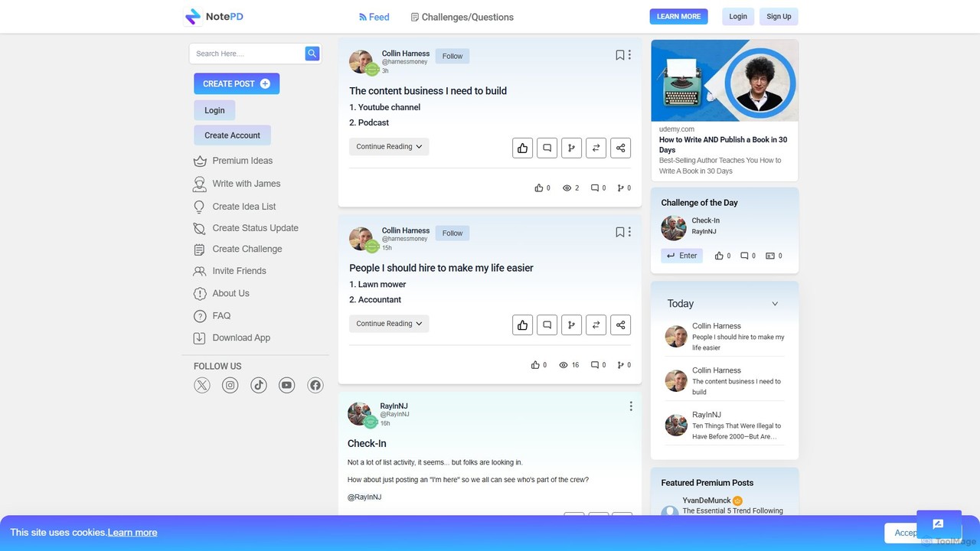Open the Challenges/Questions tab
This screenshot has height=551, width=980.
click(462, 17)
